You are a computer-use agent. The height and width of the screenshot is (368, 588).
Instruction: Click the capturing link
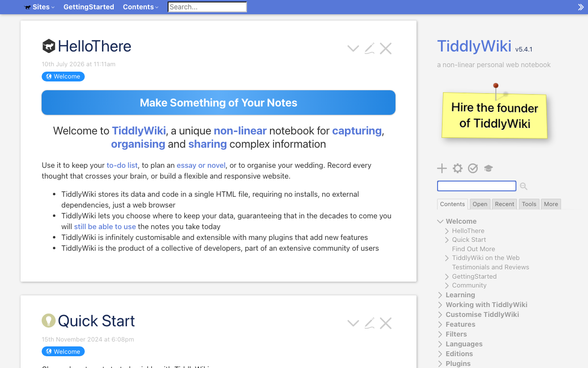pyautogui.click(x=357, y=131)
